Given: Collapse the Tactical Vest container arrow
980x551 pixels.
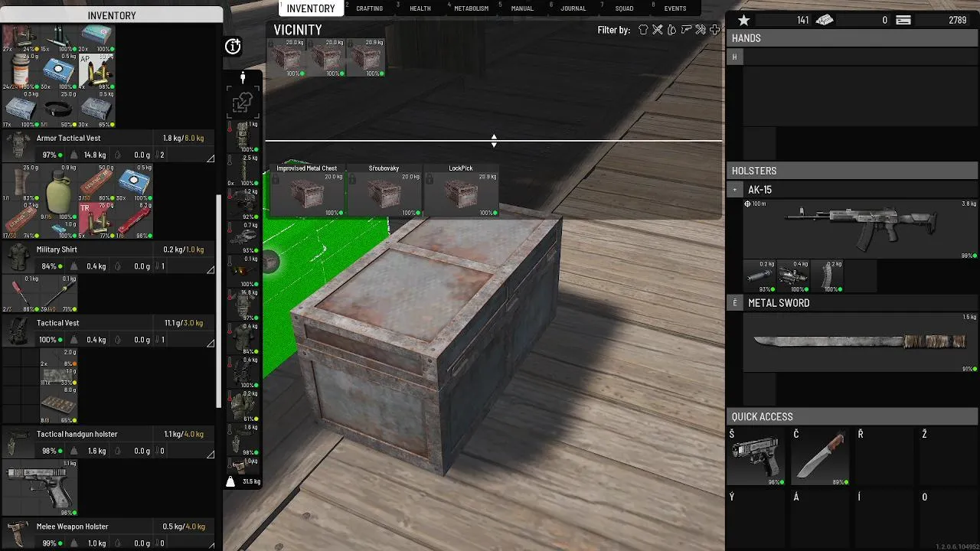Looking at the screenshot, I should 211,343.
